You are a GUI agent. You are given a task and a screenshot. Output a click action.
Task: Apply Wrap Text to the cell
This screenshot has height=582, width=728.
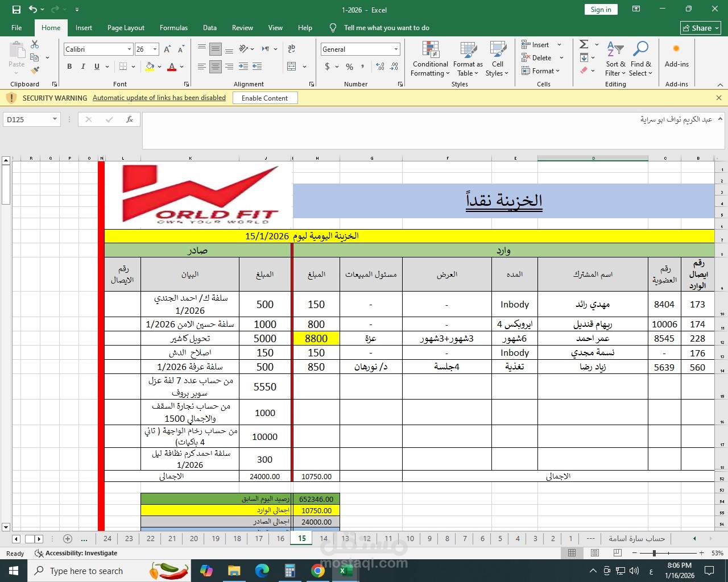coord(292,49)
